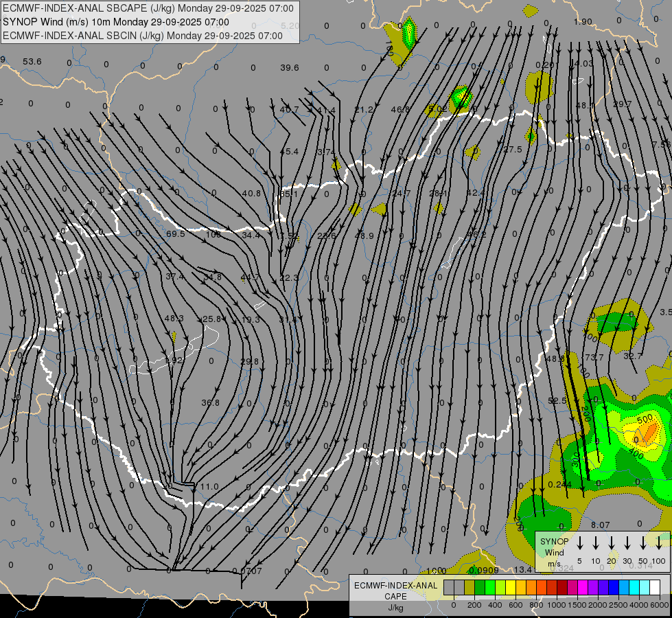The height and width of the screenshot is (618, 672).
Task: Pick the olive CAPE legend swatch
Action: tap(470, 587)
